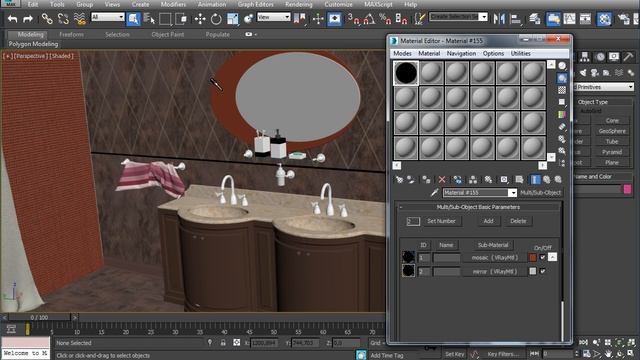Viewport: 640px width, 360px height.
Task: Activate the Select and Link tool
Action: (47, 19)
